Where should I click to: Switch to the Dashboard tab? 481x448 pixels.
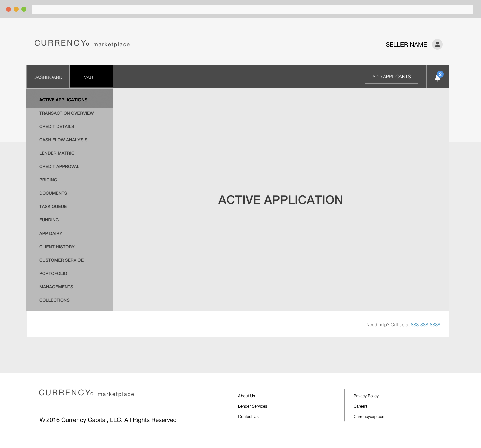pyautogui.click(x=48, y=77)
